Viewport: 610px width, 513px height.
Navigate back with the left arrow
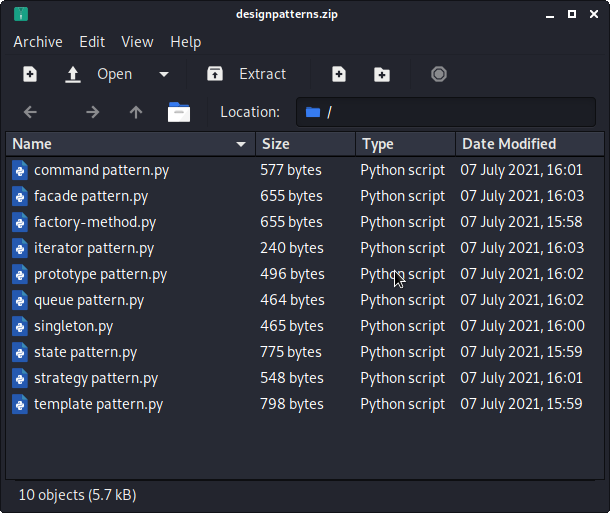30,112
